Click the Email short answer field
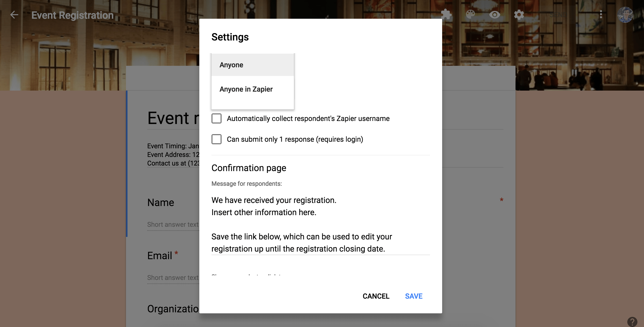Viewport: 644px width, 327px height. click(173, 278)
